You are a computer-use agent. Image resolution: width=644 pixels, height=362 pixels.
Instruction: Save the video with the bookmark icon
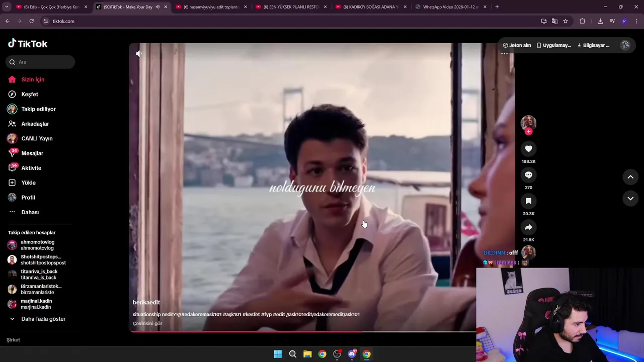[x=528, y=201]
